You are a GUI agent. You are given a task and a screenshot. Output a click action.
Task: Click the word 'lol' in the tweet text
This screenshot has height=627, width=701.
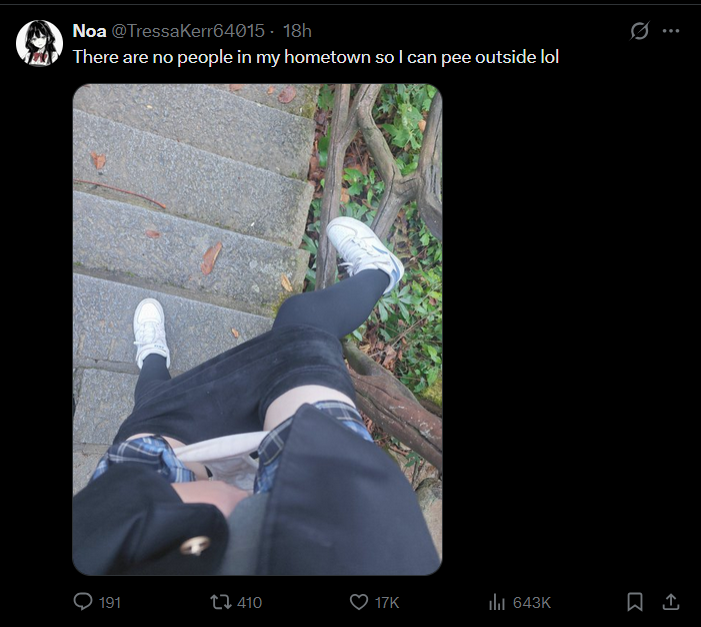click(549, 57)
